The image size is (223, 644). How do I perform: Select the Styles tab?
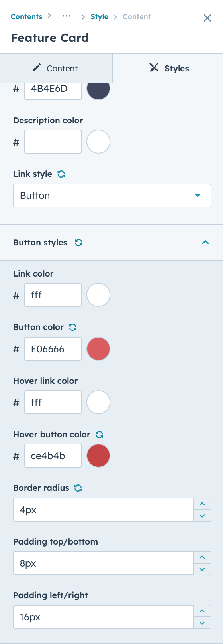pyautogui.click(x=168, y=68)
